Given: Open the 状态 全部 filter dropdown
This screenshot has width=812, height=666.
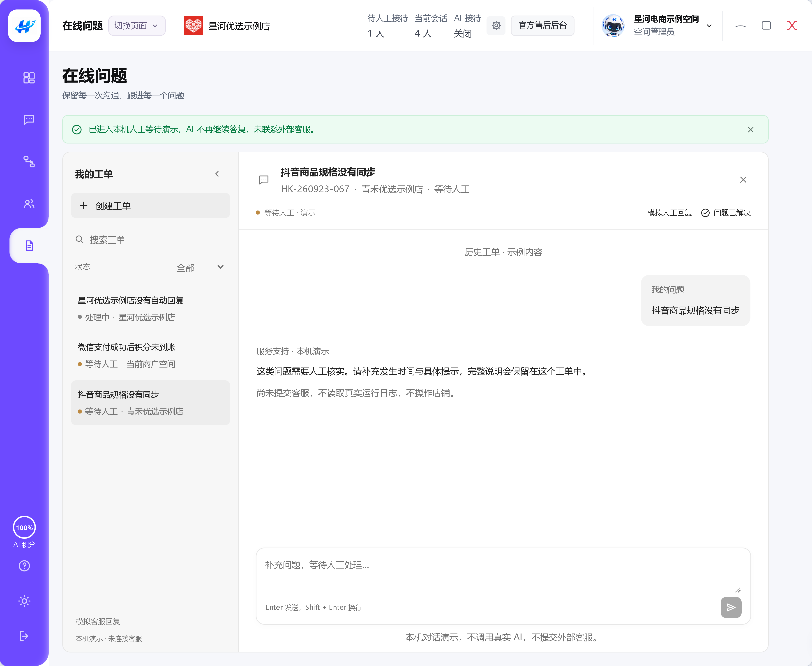Looking at the screenshot, I should (200, 267).
